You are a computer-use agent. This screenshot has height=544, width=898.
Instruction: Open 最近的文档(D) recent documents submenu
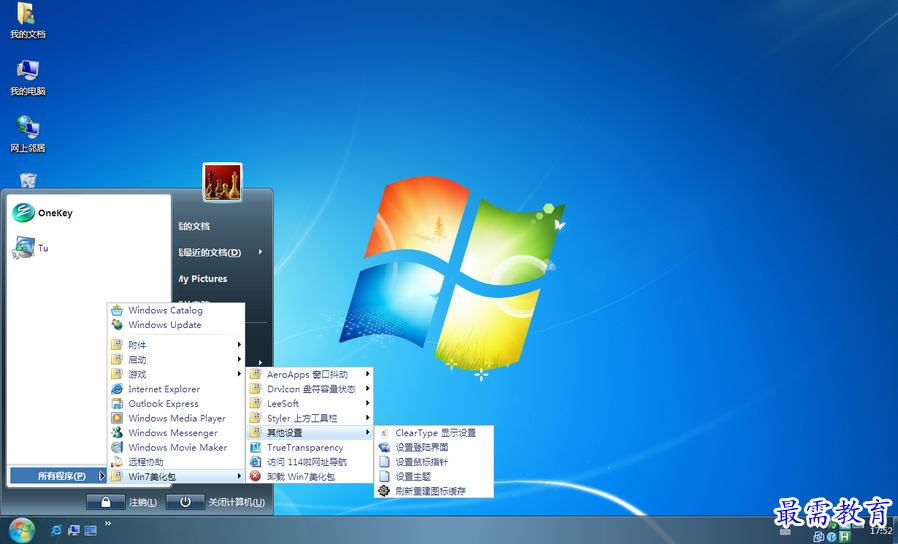(x=221, y=253)
